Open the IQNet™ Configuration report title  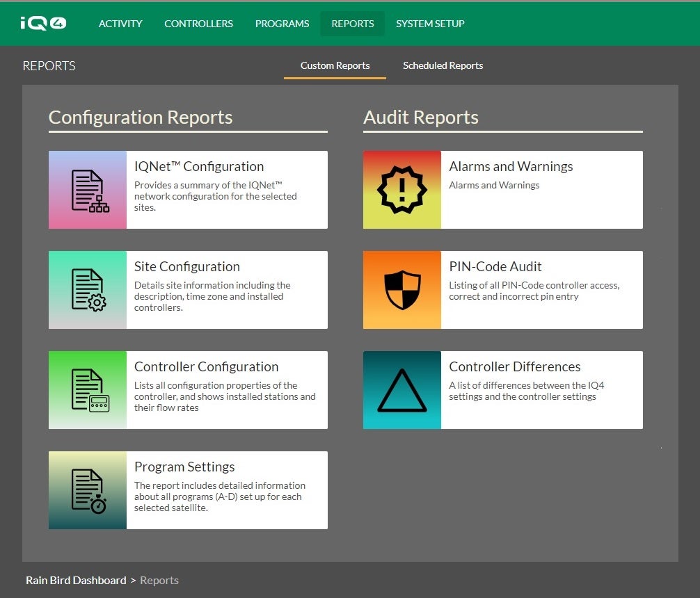click(x=199, y=166)
